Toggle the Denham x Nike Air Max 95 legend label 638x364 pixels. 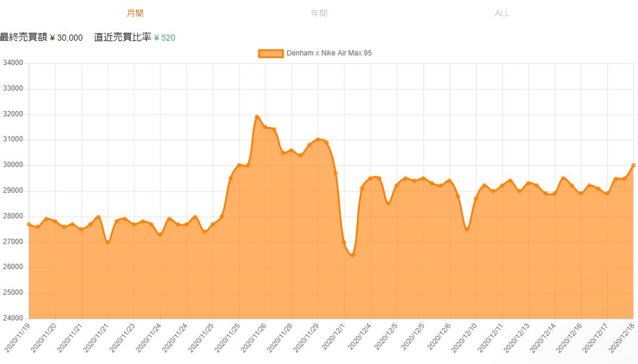tap(329, 53)
